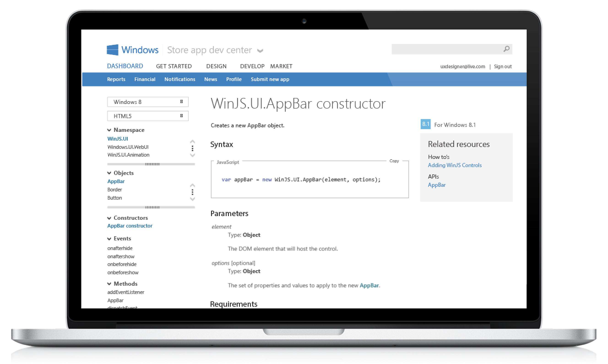Screen dimensions: 608x364
Task: Click Submit new app
Action: click(x=270, y=79)
